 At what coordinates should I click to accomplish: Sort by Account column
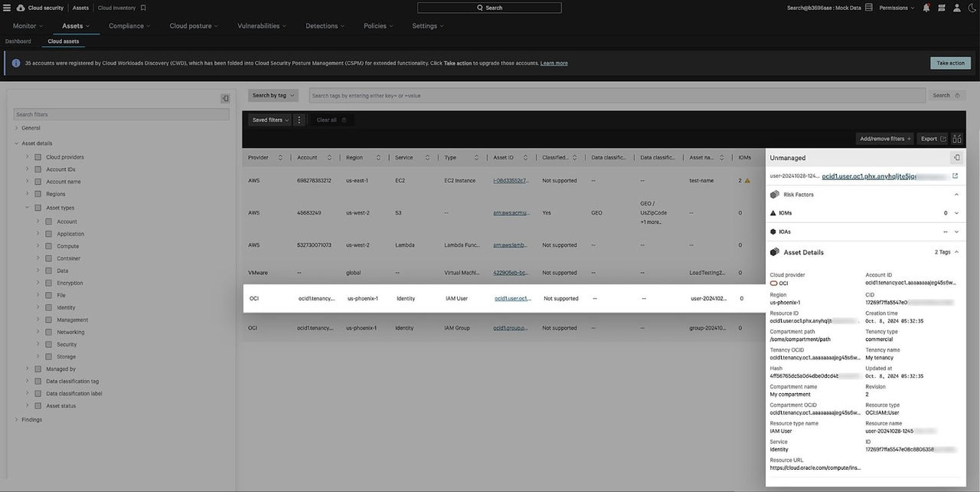click(329, 157)
